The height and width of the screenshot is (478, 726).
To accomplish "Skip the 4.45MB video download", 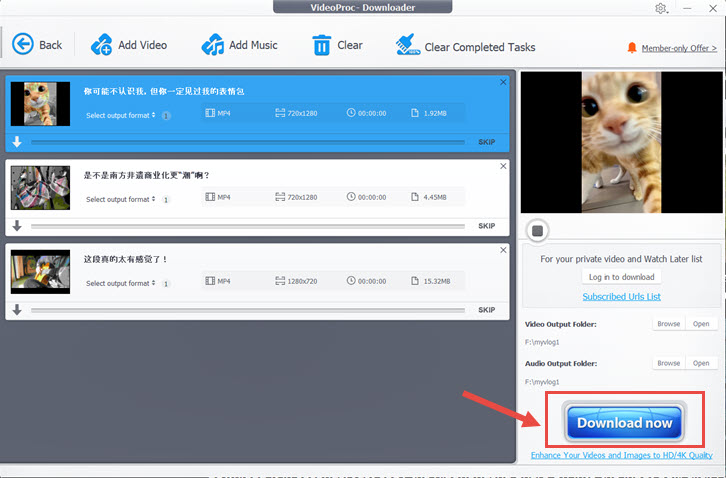I will tap(487, 226).
